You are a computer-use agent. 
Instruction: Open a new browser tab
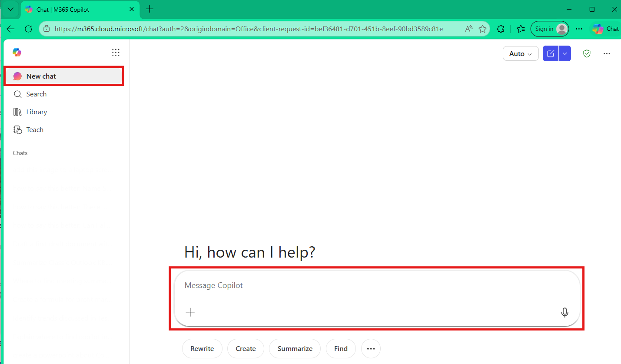click(149, 9)
